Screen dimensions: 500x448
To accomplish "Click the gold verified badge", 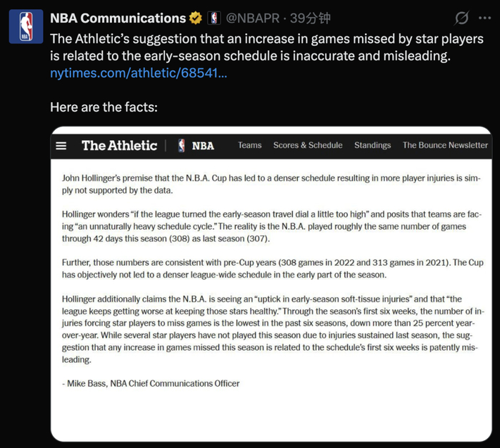I will pos(195,19).
